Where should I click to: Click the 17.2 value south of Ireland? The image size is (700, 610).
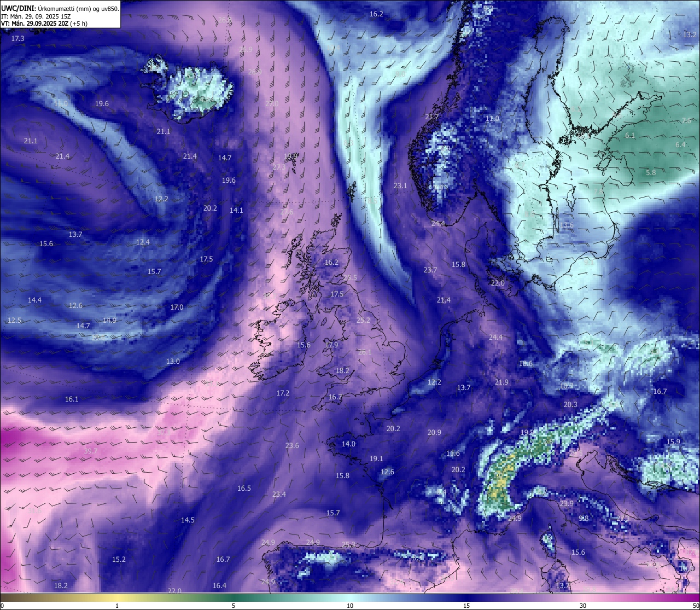pyautogui.click(x=283, y=393)
